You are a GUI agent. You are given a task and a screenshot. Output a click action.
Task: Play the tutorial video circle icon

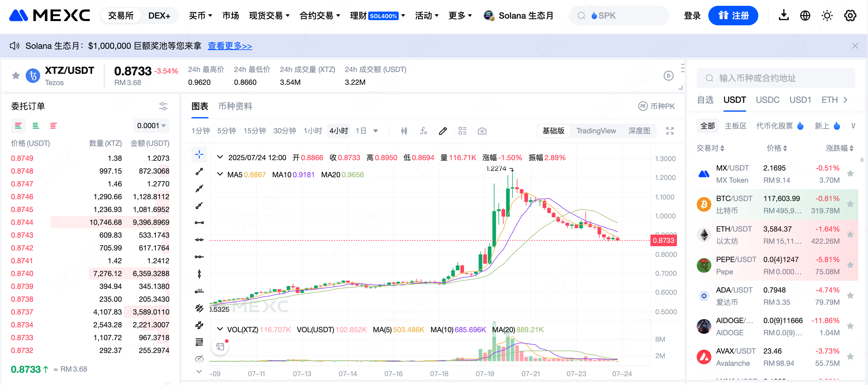[668, 76]
